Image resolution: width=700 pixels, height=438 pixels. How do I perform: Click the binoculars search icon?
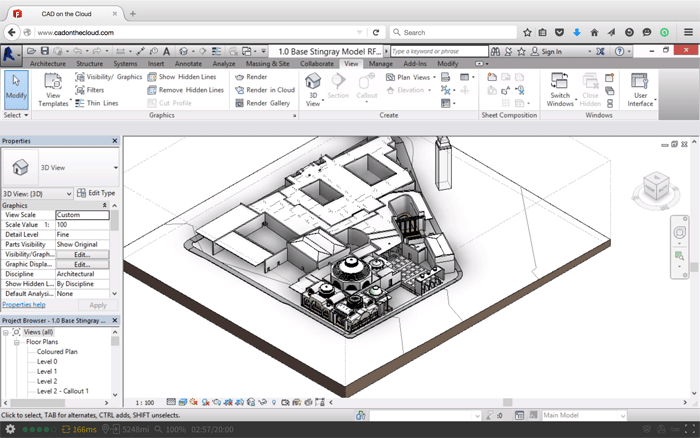pos(496,52)
